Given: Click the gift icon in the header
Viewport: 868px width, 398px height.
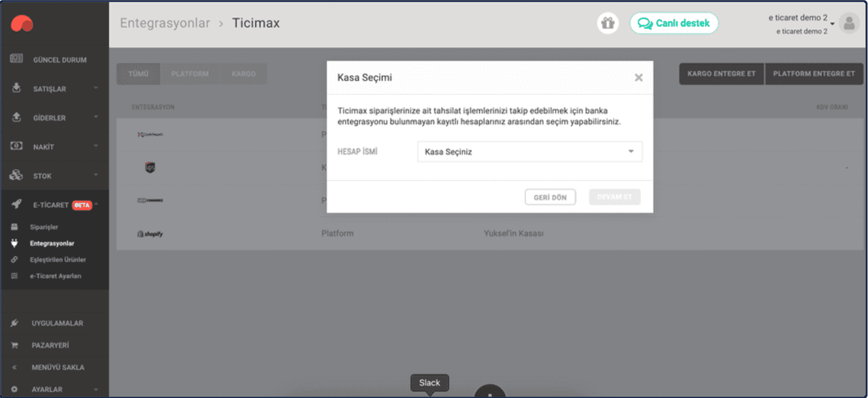Looking at the screenshot, I should tap(608, 23).
